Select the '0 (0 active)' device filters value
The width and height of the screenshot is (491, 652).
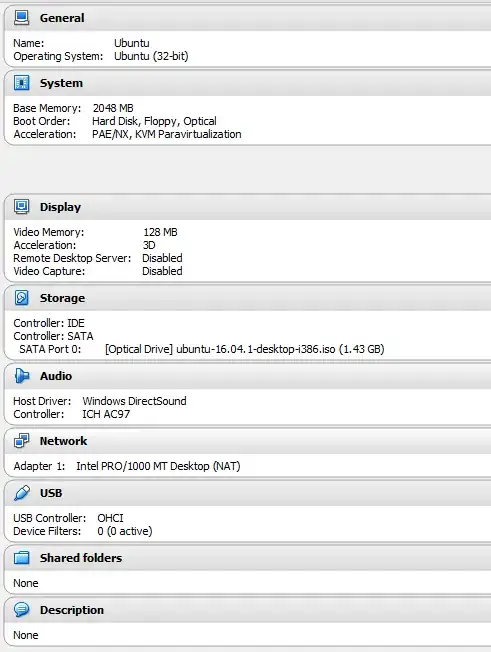(x=125, y=531)
